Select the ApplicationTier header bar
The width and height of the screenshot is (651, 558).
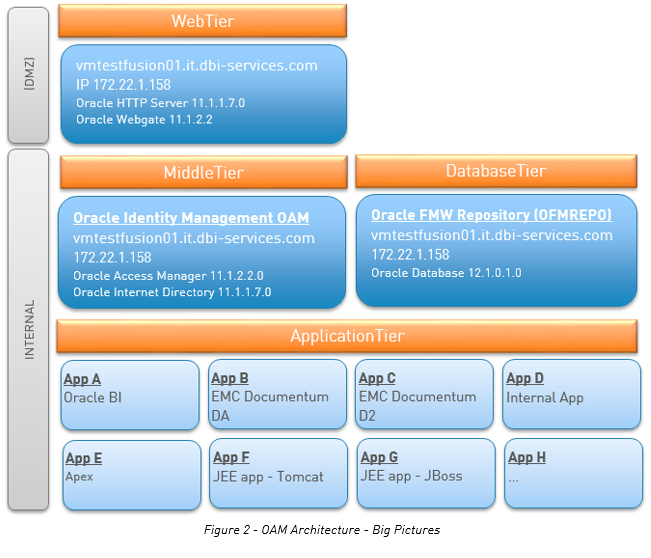click(x=347, y=336)
